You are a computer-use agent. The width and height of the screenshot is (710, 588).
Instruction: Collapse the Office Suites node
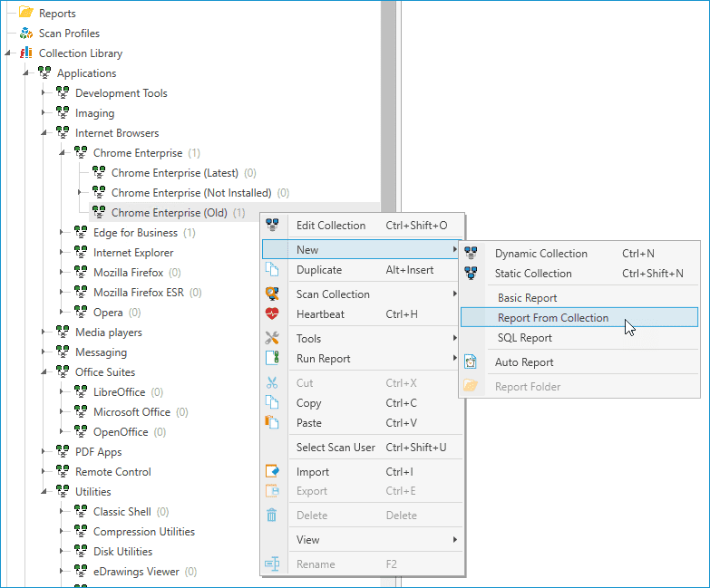point(44,372)
